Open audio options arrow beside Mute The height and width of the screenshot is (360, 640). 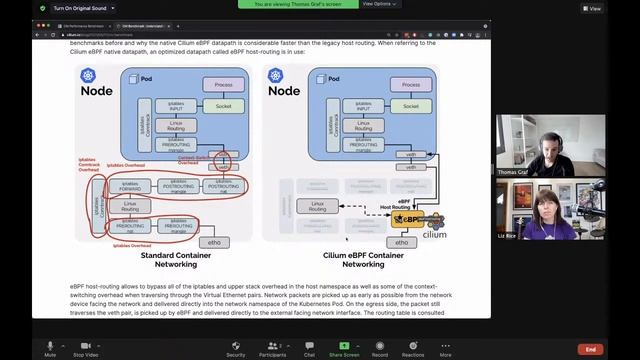pos(63,346)
